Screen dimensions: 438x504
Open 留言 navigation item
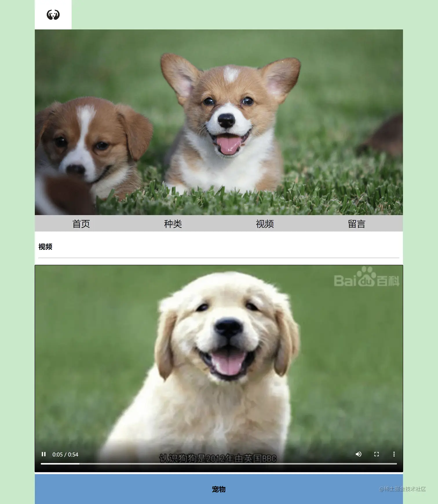(357, 224)
